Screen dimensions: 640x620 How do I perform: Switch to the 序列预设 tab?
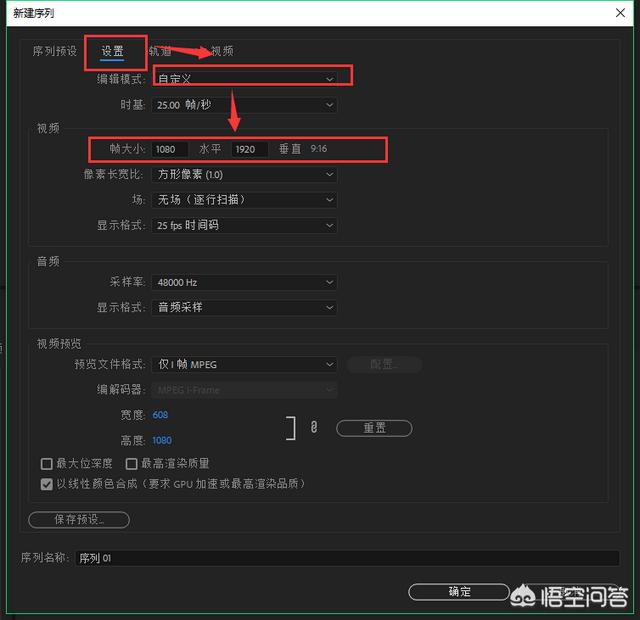pyautogui.click(x=54, y=51)
